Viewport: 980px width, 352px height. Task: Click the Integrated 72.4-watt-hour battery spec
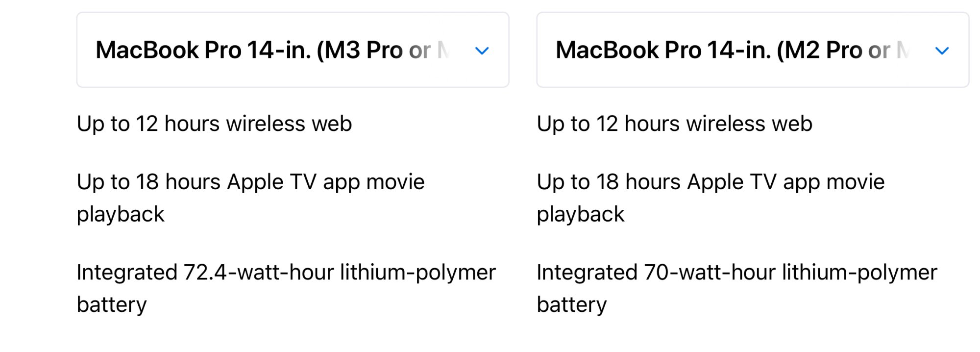(x=286, y=288)
